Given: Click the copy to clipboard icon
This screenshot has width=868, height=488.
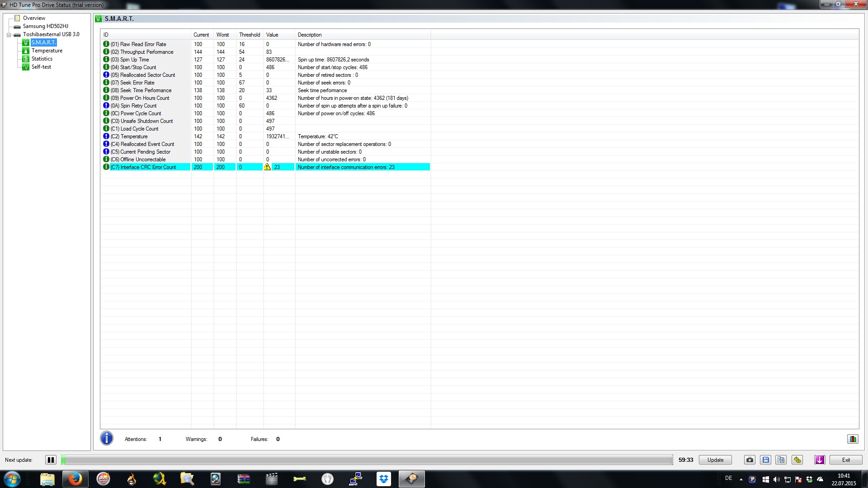Looking at the screenshot, I should (x=781, y=460).
